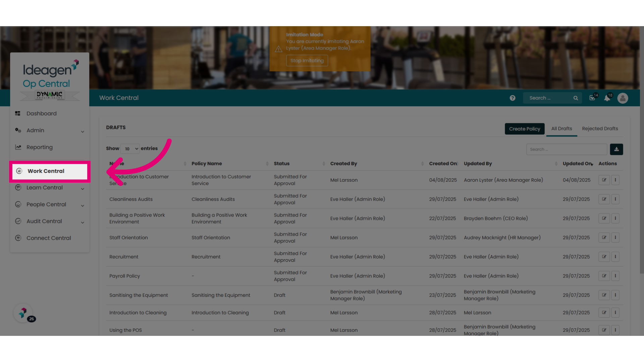Edit Building a Positive Work Environment draft
Image resolution: width=644 pixels, height=362 pixels.
click(x=604, y=218)
